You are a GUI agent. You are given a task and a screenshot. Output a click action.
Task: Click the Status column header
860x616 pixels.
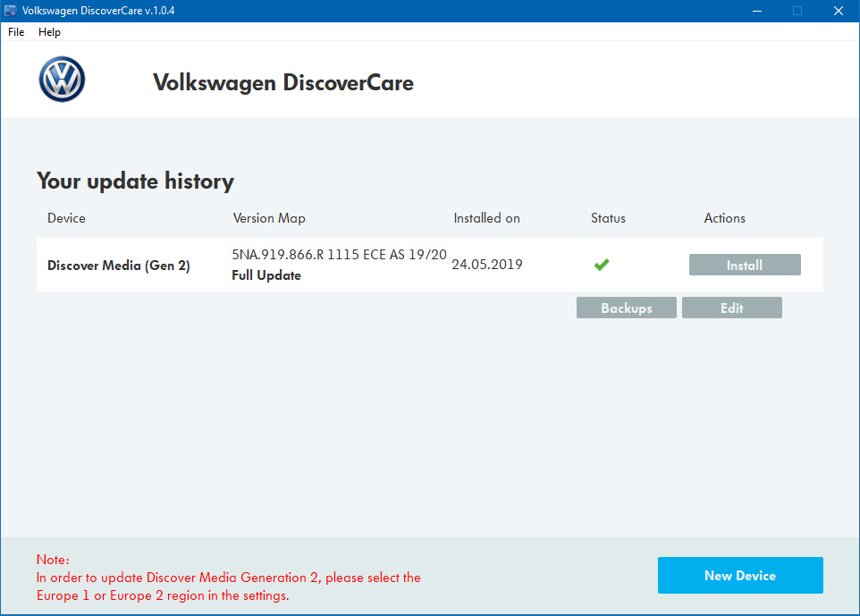(x=608, y=218)
